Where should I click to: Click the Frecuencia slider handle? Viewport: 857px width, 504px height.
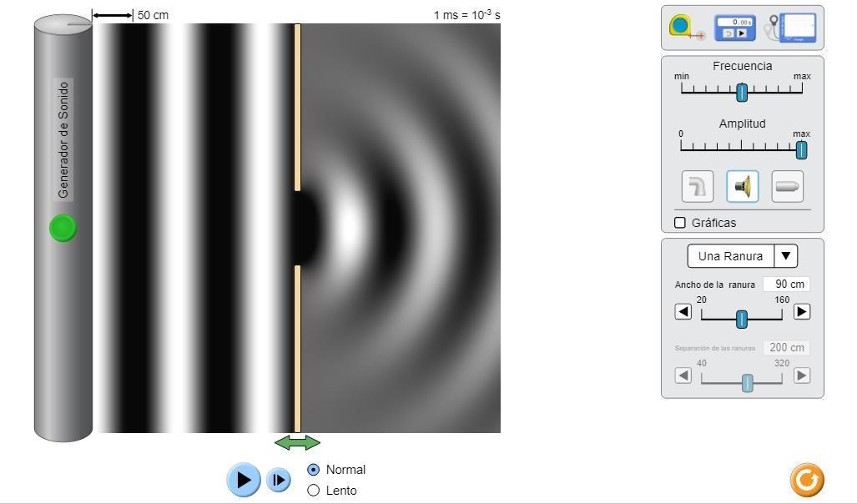coord(742,93)
